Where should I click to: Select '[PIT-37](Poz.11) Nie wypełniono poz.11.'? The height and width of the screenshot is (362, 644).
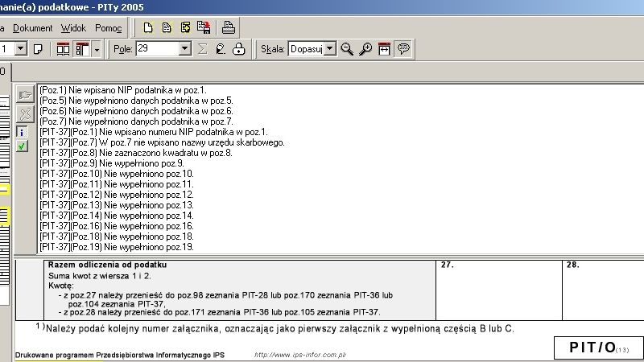pos(117,184)
